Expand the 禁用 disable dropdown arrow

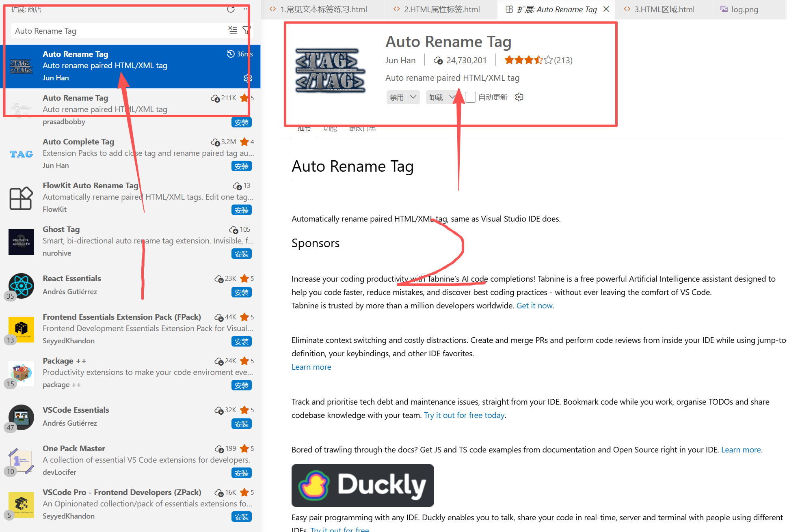point(413,97)
